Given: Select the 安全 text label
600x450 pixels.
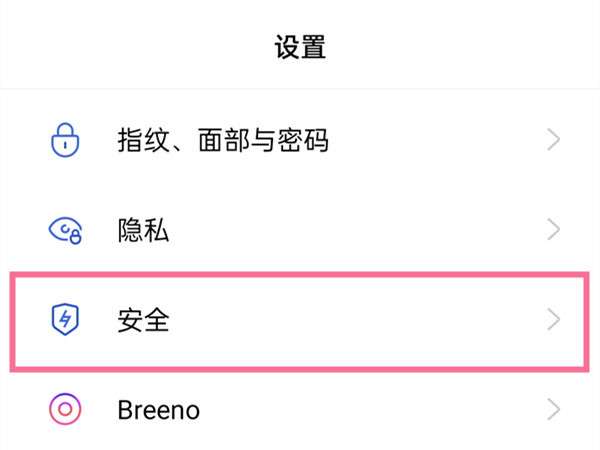Looking at the screenshot, I should (x=143, y=320).
